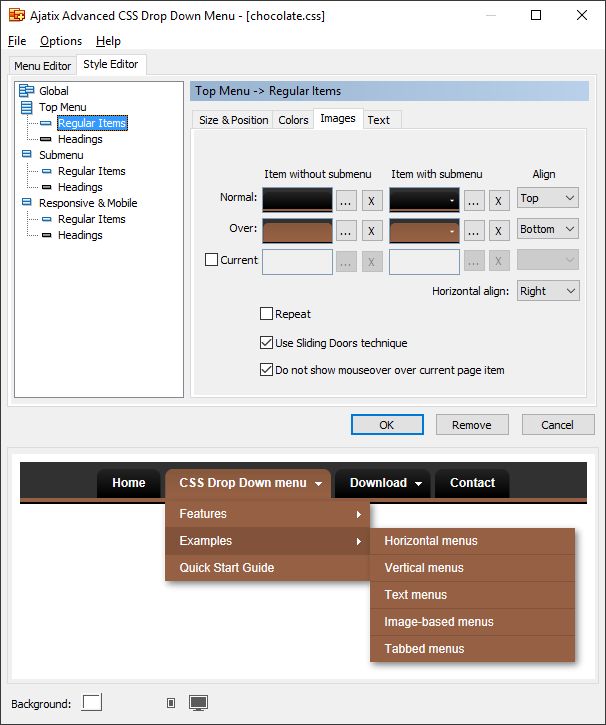Screen dimensions: 606x725
Task: Click icon beside Top Menu Regular Items
Action: tap(46, 123)
